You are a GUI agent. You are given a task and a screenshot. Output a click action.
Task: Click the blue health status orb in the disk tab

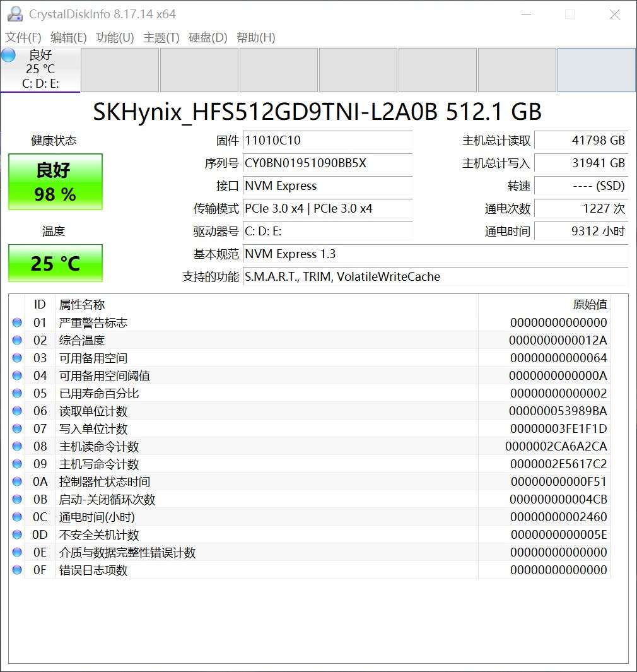pyautogui.click(x=9, y=56)
